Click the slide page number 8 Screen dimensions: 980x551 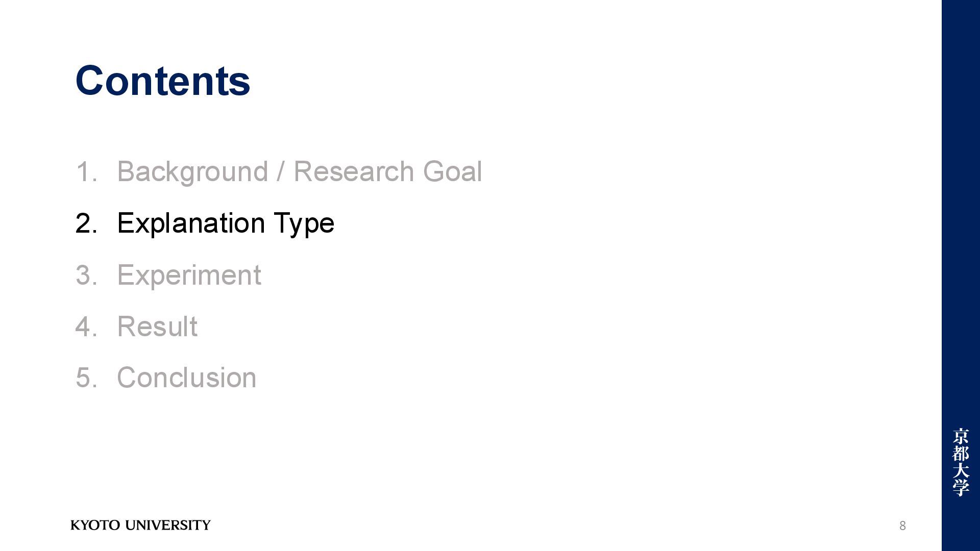(902, 525)
